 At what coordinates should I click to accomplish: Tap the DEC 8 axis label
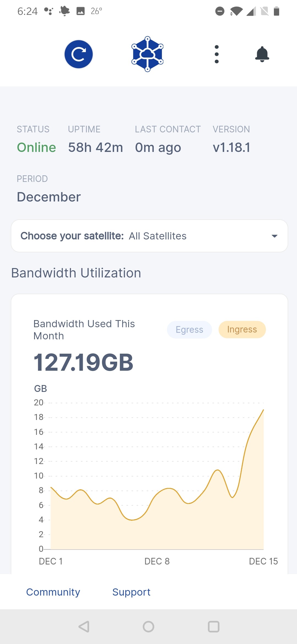click(157, 561)
